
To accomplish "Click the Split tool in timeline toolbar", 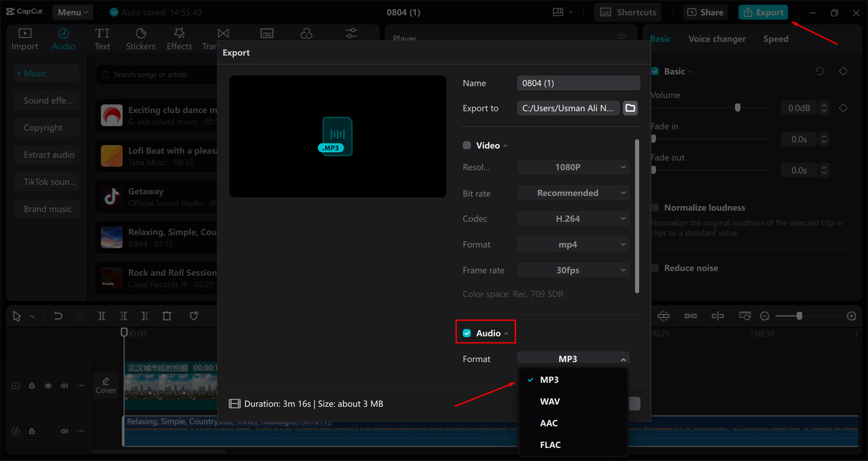I will click(x=101, y=316).
